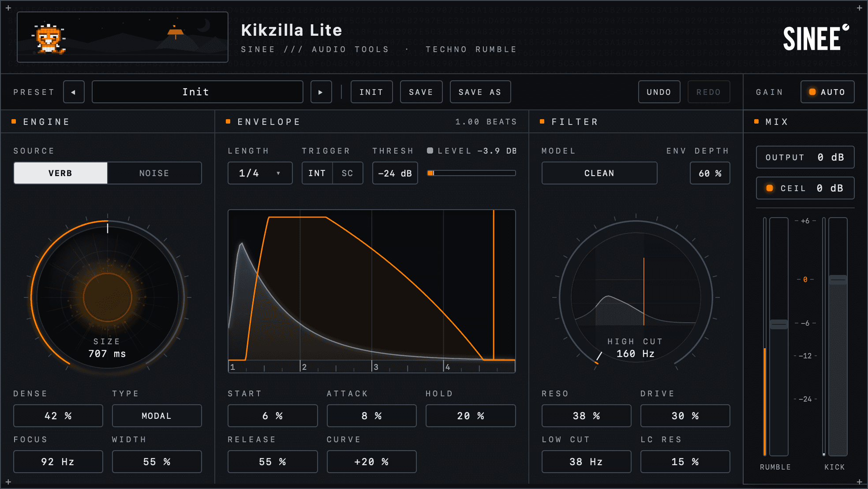This screenshot has width=868, height=489.
Task: Click the DRIVE 30 % value
Action: point(685,416)
